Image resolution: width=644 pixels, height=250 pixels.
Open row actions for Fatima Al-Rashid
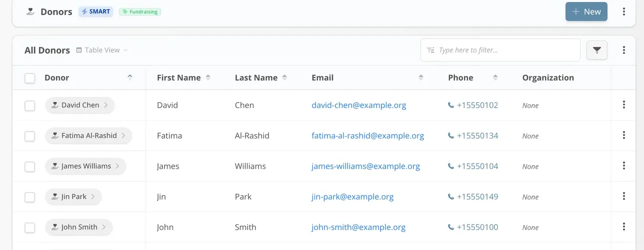[x=623, y=135]
